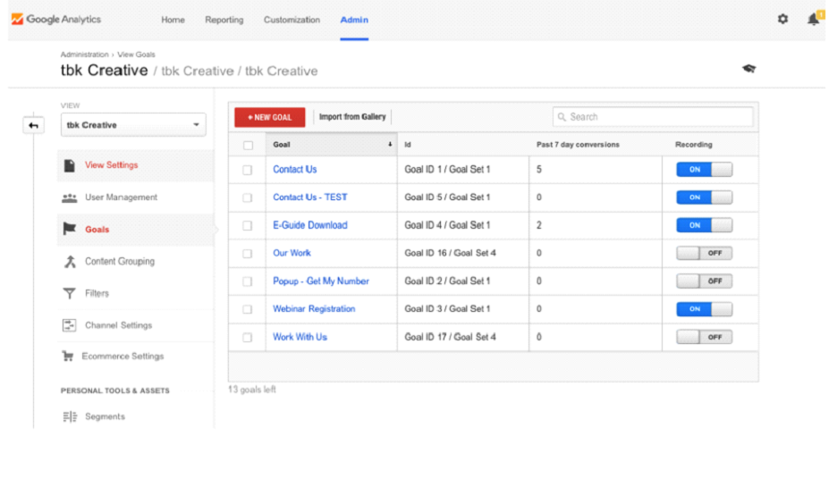Select the Admin tab
Image resolution: width=837 pixels, height=504 pixels.
[x=354, y=20]
